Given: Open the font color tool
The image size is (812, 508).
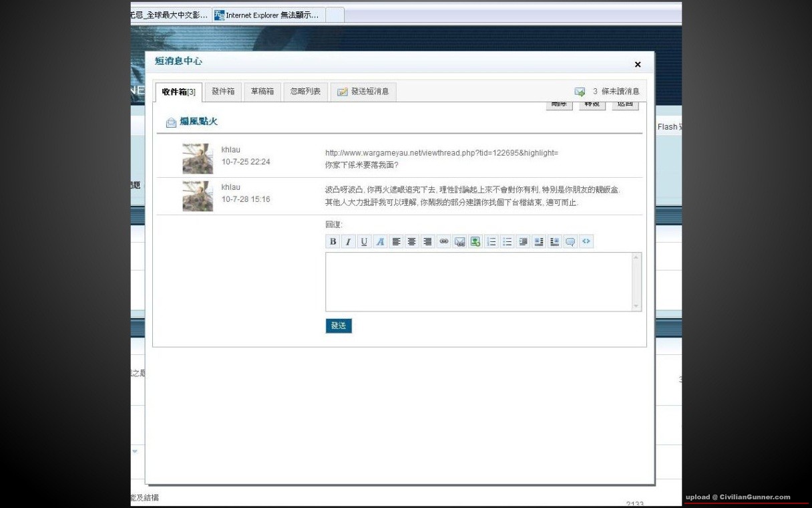Looking at the screenshot, I should [x=380, y=242].
